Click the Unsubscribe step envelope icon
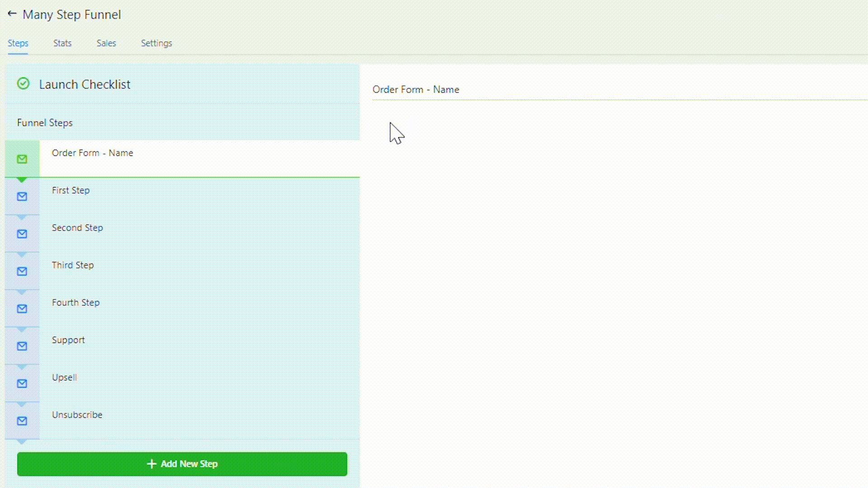Viewport: 868px width, 488px height. click(22, 421)
